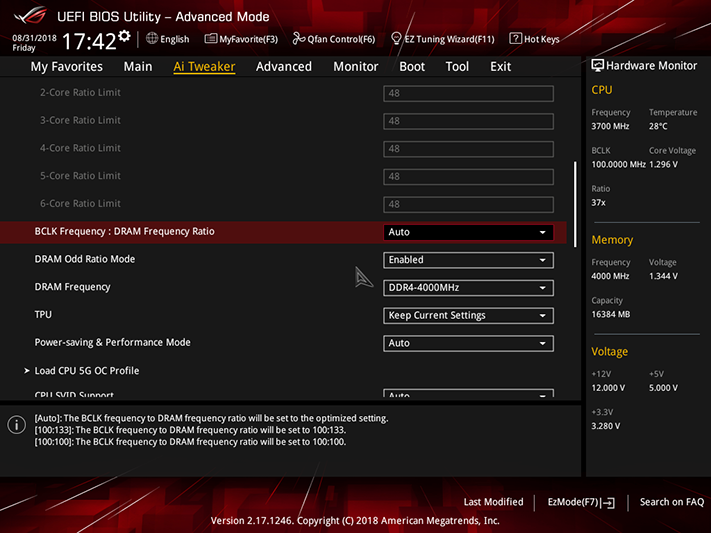Image resolution: width=711 pixels, height=533 pixels.
Task: Click the EZ Tuning Wizard lightbulb icon
Action: pos(396,39)
